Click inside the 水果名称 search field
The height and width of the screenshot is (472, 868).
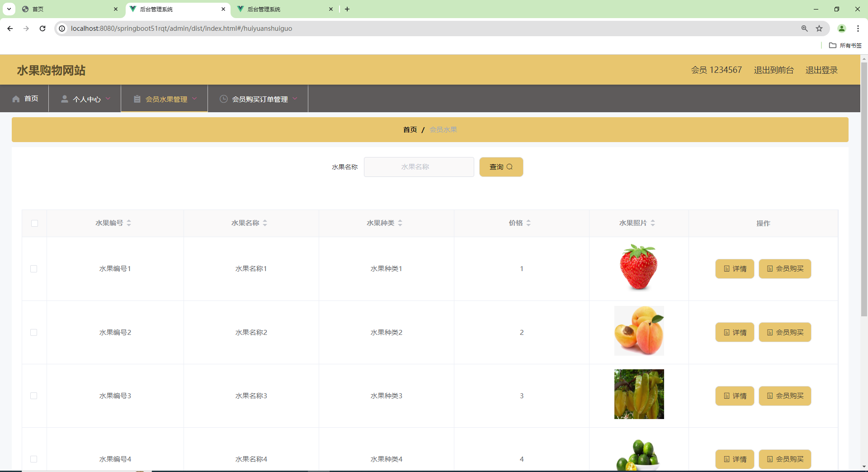(x=419, y=167)
